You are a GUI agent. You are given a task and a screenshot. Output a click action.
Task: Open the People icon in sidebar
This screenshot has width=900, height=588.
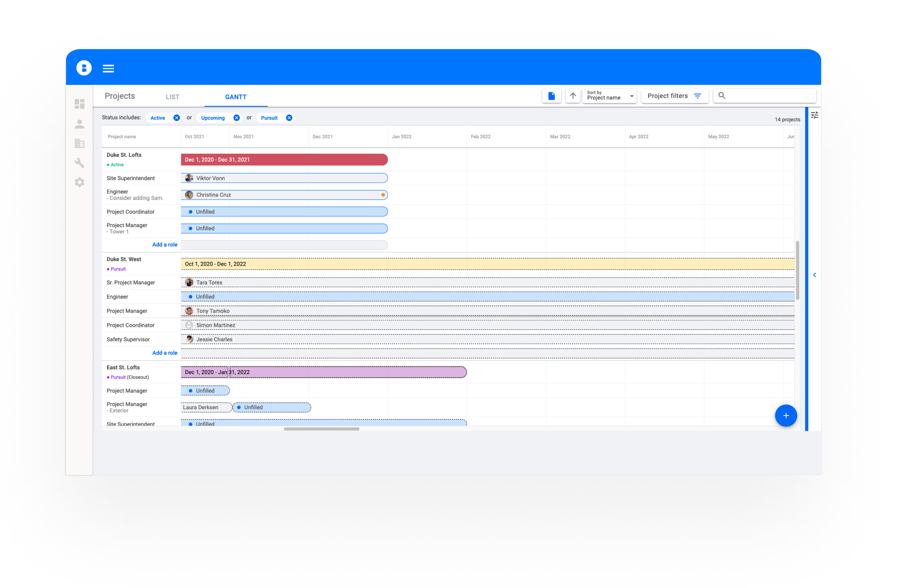coord(79,124)
